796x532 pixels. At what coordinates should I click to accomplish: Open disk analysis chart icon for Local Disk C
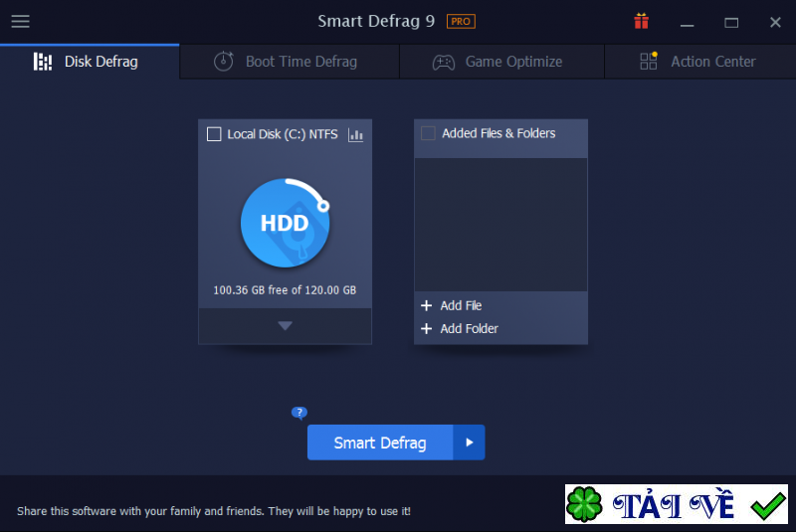pos(355,134)
